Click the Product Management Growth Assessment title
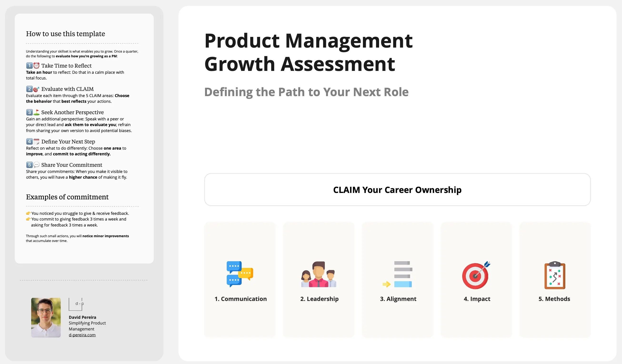622x364 pixels. [308, 52]
